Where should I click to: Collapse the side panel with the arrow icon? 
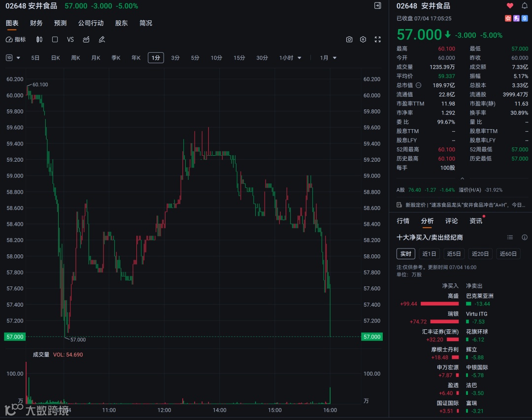click(378, 5)
